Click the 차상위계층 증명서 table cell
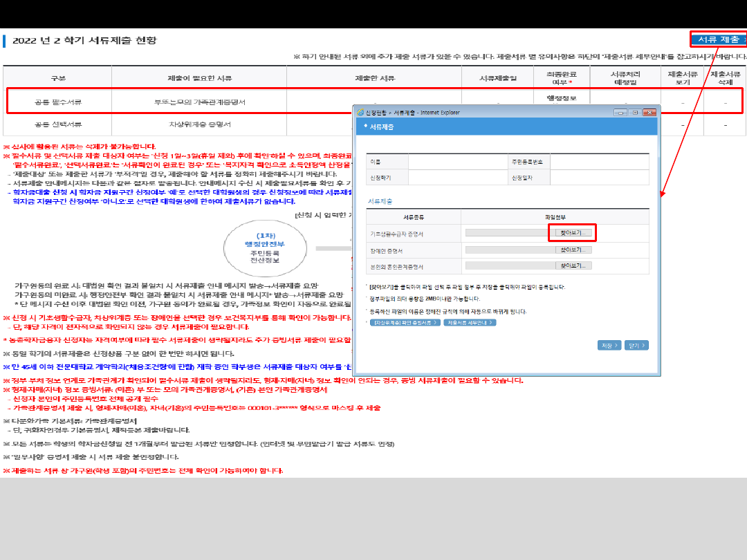747x560 pixels. pyautogui.click(x=199, y=124)
